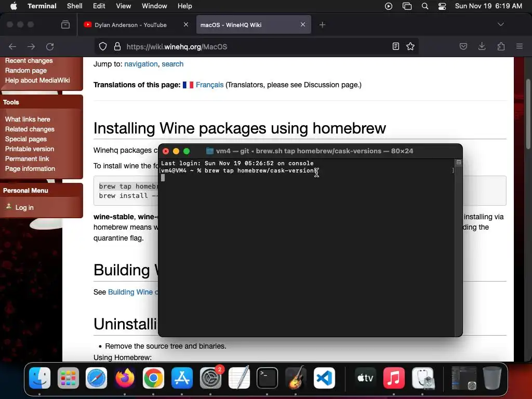Click the wiki.winehq.org address bar

(256, 46)
